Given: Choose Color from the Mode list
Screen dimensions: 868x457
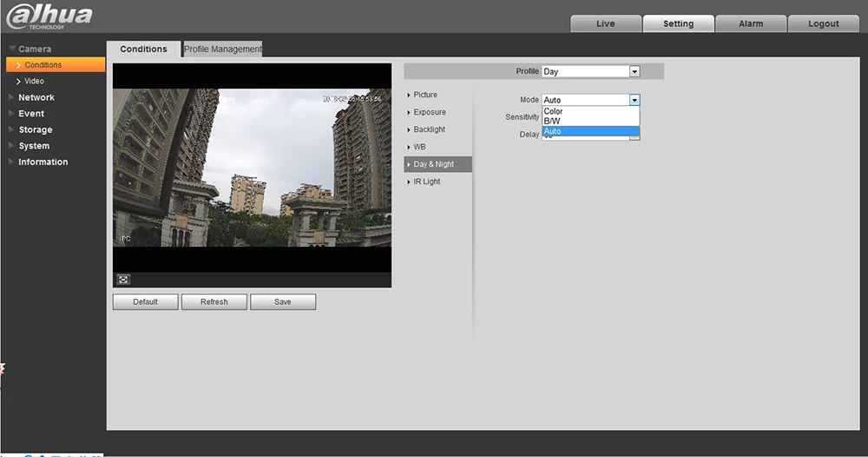Looking at the screenshot, I should [x=590, y=111].
